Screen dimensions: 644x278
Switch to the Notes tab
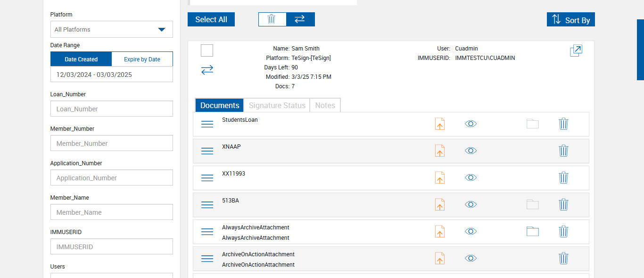pyautogui.click(x=325, y=105)
